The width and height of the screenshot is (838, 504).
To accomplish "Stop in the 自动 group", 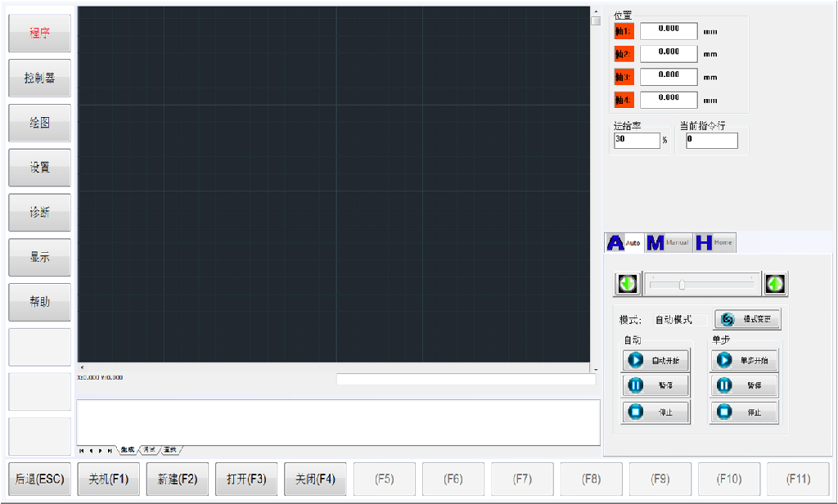I will [656, 412].
